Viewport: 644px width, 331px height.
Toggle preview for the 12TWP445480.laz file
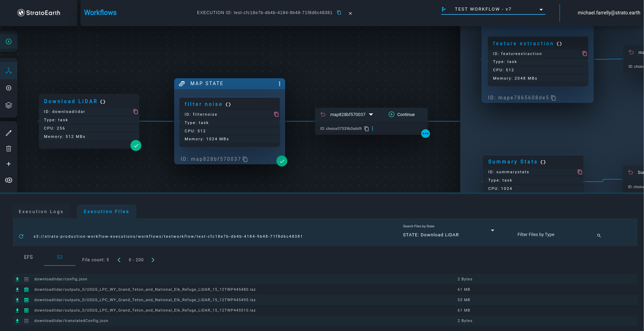point(26,289)
